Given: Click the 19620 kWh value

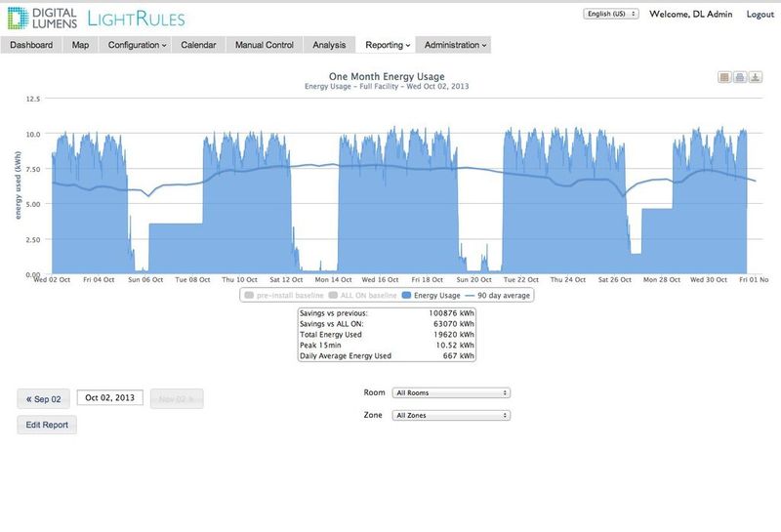Looking at the screenshot, I should click(454, 335).
